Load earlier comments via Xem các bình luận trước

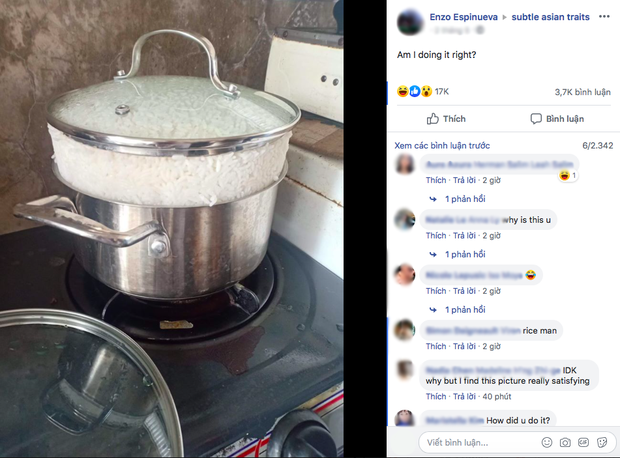pyautogui.click(x=442, y=146)
